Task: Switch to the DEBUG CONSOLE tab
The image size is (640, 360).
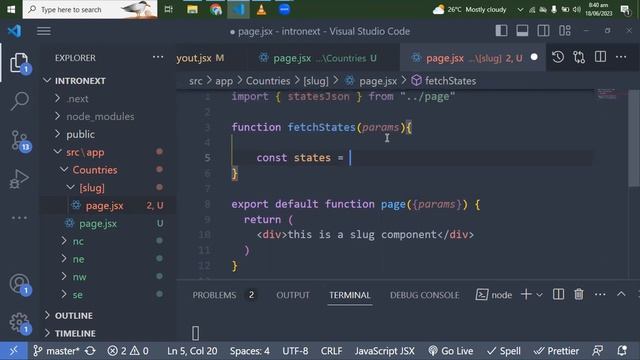Action: tap(424, 295)
